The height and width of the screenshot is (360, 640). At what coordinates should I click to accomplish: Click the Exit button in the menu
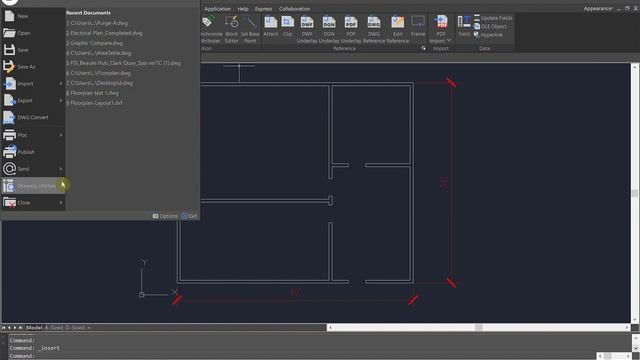coord(189,216)
